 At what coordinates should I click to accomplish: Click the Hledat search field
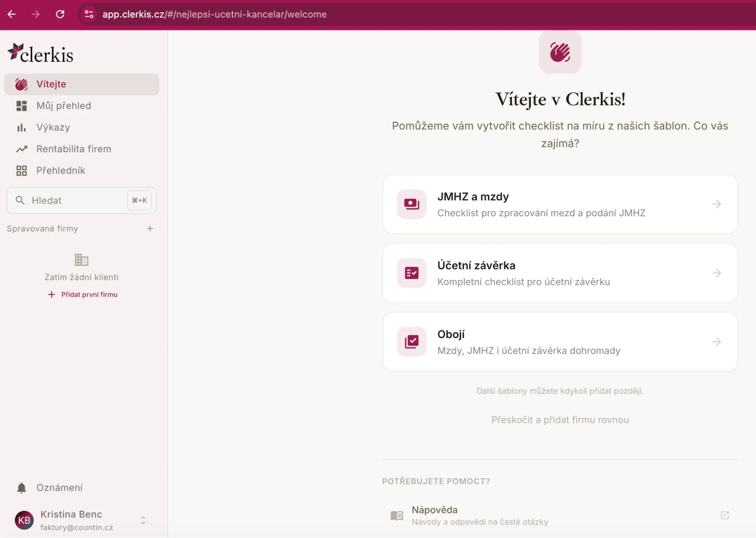coord(82,200)
